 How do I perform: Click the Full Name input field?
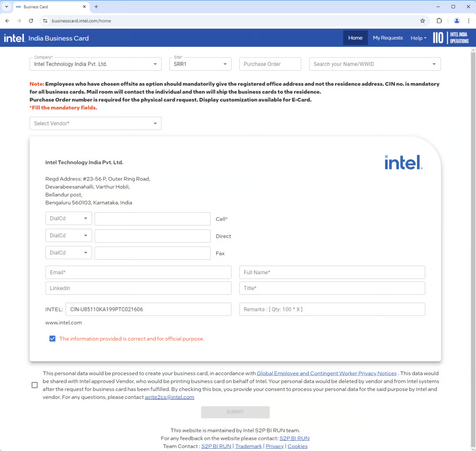click(x=332, y=272)
